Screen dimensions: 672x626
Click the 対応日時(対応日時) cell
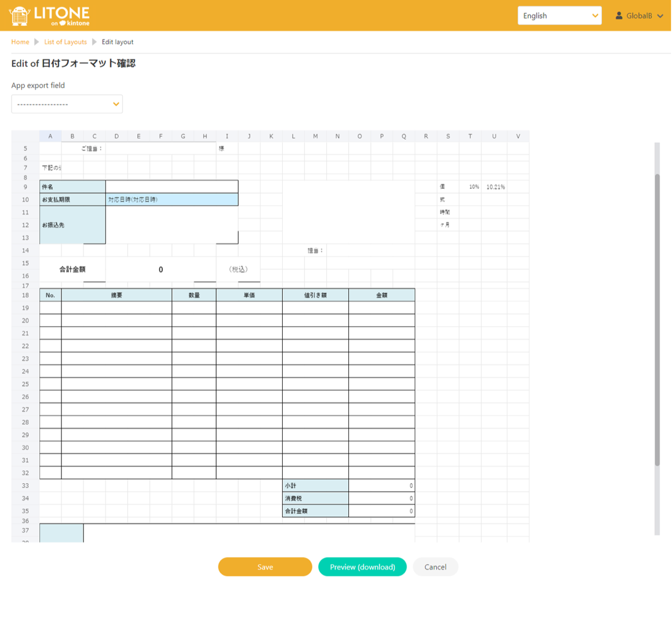click(172, 200)
